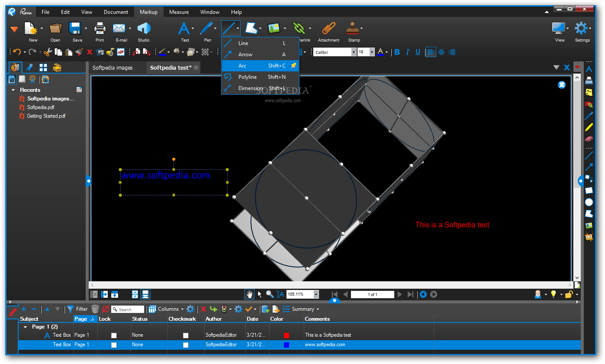Click the trash icon in markups list
This screenshot has height=364, width=605.
click(95, 309)
